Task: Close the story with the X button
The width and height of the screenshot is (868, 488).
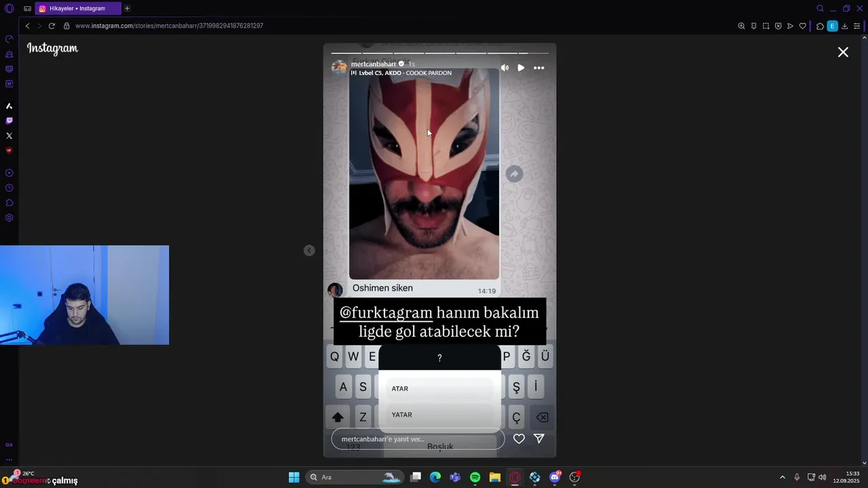Action: pos(843,52)
